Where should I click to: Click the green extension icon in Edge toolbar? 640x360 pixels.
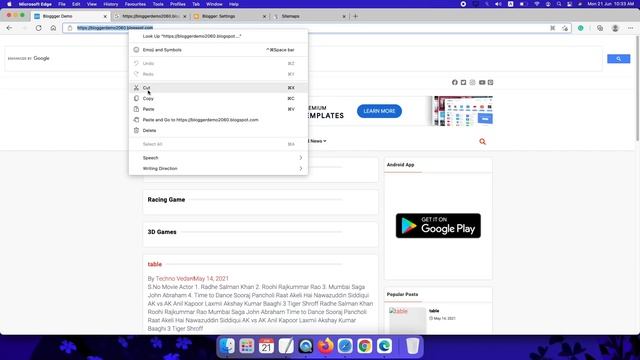click(x=580, y=28)
